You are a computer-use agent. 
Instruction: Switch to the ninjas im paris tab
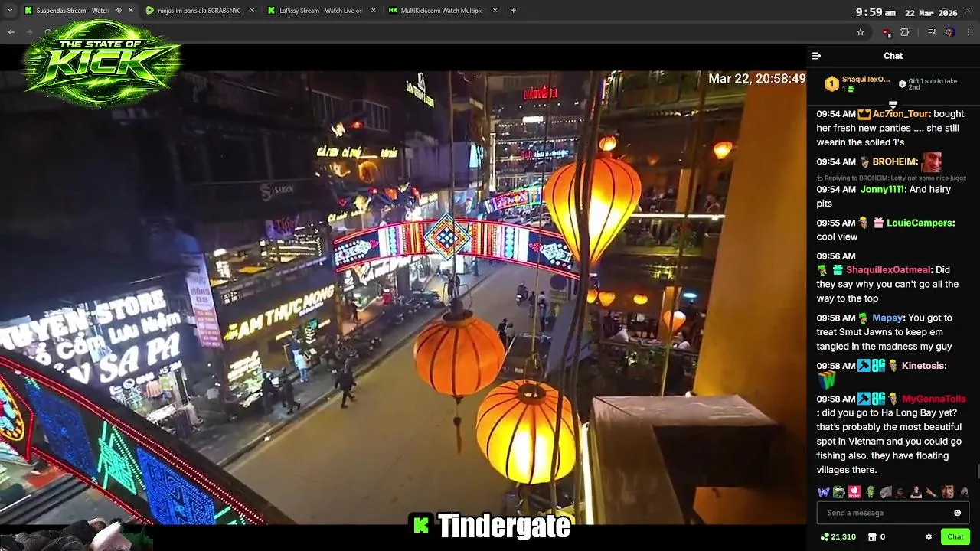point(199,11)
